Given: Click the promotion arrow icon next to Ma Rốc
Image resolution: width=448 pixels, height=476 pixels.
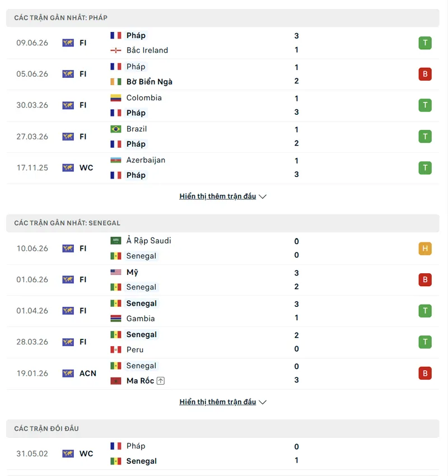Looking at the screenshot, I should tap(161, 381).
